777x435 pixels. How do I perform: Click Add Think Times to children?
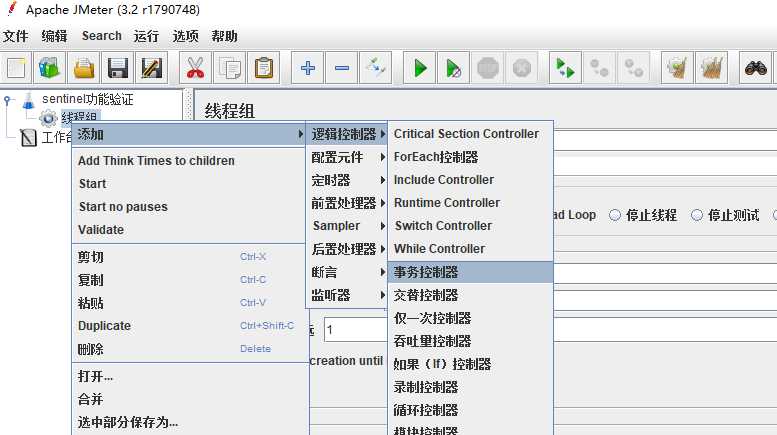click(190, 161)
